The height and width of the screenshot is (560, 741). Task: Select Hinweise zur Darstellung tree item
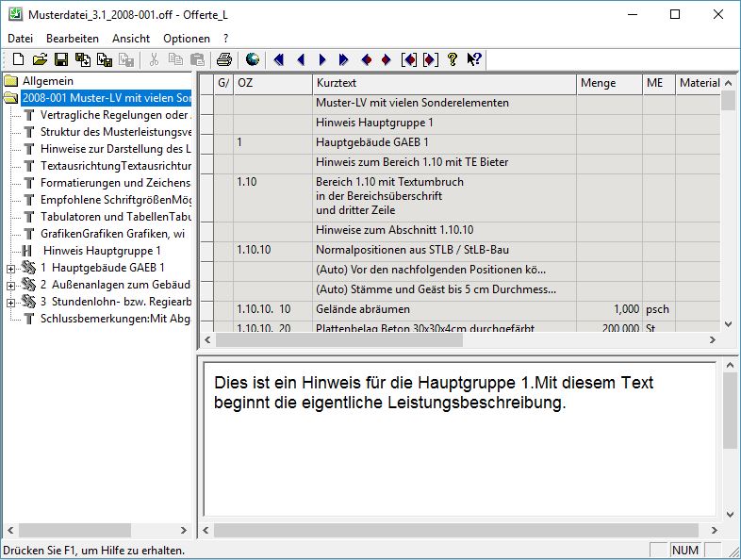115,149
